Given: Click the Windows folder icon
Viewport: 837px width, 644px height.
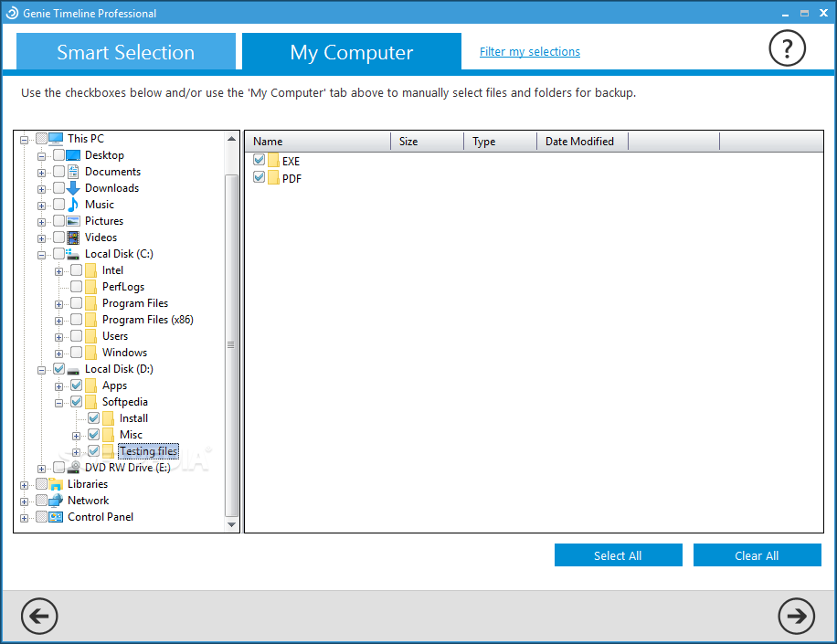Looking at the screenshot, I should [90, 353].
